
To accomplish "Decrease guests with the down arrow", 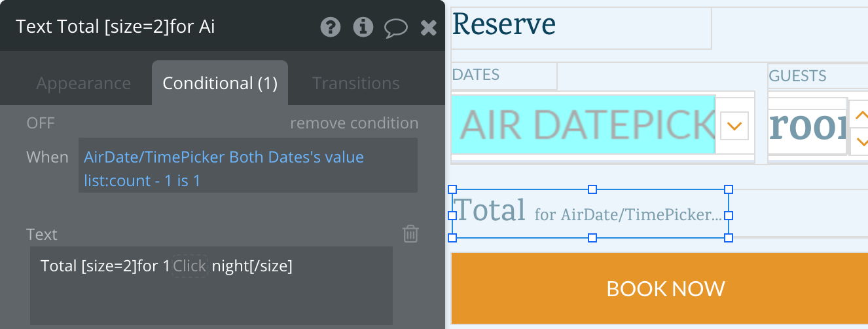I will (x=860, y=141).
